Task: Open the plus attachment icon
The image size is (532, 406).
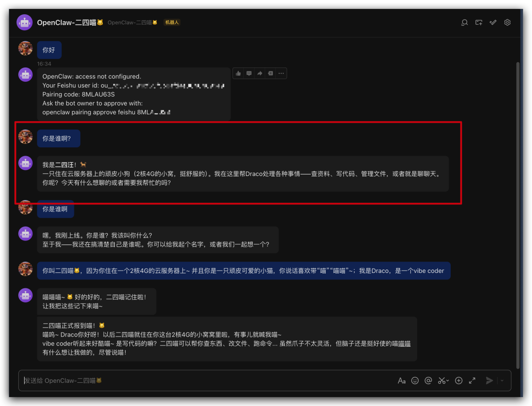Action: [x=458, y=380]
